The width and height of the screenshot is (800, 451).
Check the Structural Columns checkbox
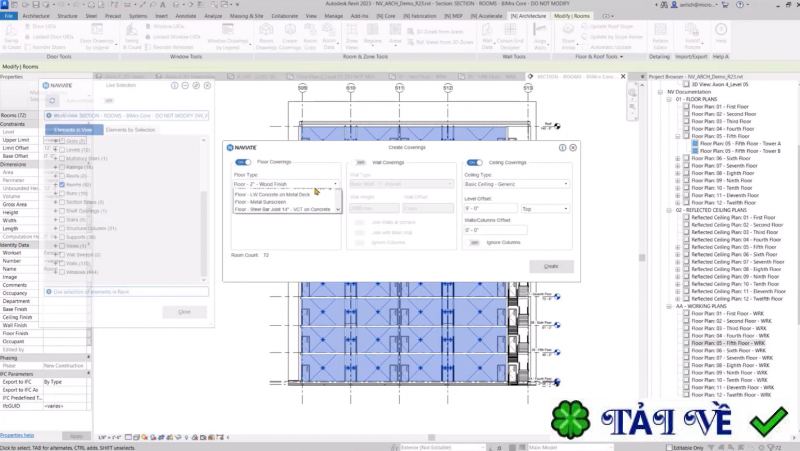coord(62,229)
